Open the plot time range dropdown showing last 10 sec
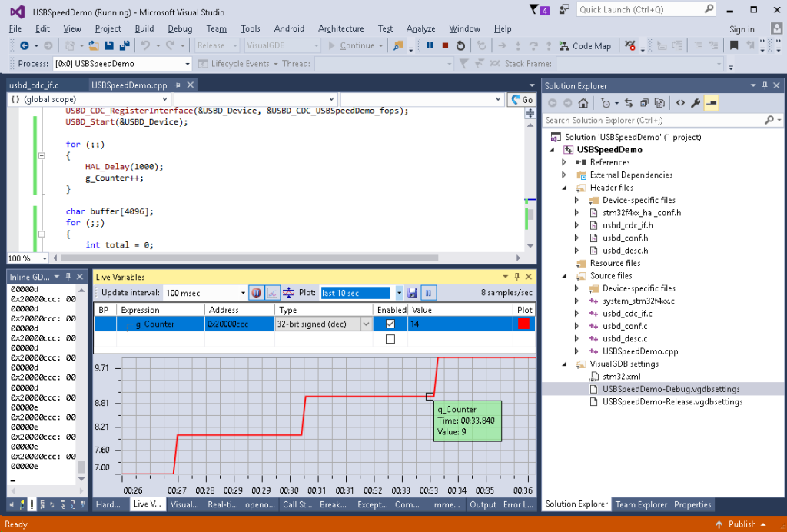Viewport: 787px width, 532px height. [x=399, y=293]
